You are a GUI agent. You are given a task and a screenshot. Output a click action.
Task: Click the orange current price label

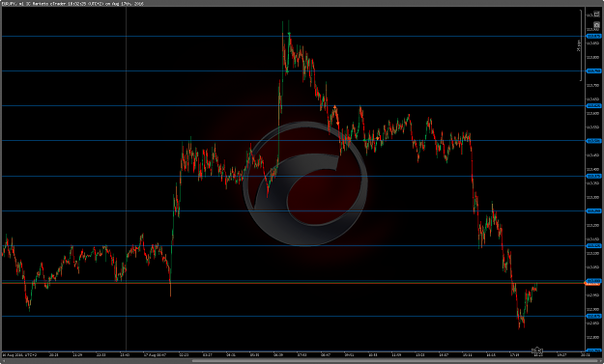(x=592, y=284)
